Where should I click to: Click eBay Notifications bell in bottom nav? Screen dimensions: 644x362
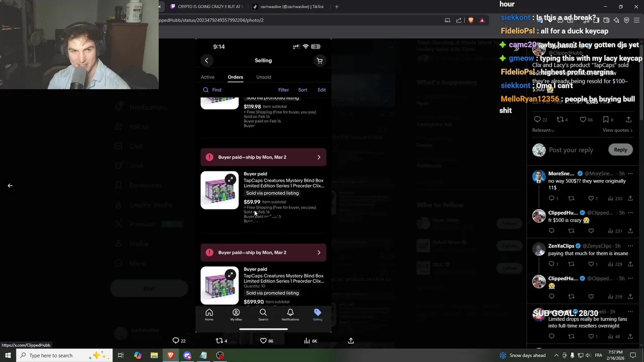point(290,315)
